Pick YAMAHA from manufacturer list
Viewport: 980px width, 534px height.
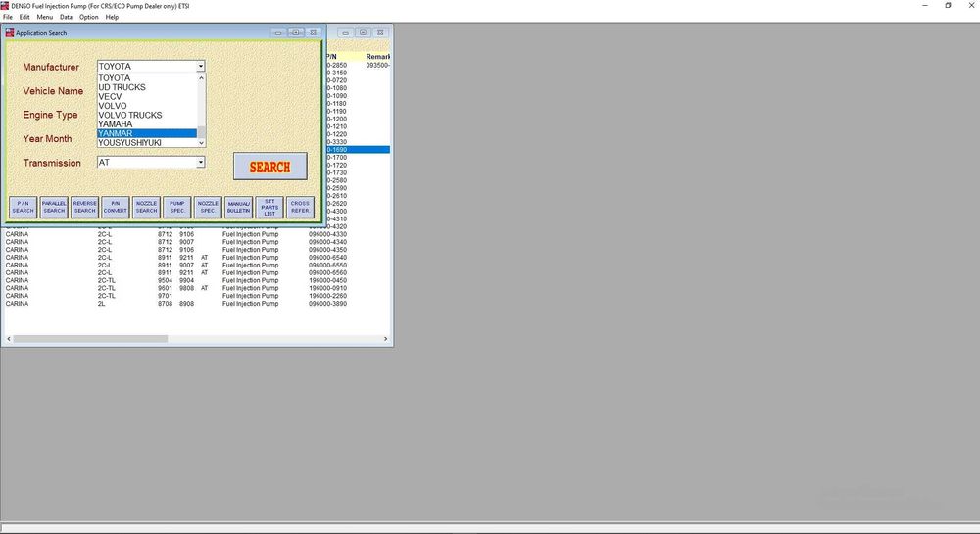[x=147, y=124]
